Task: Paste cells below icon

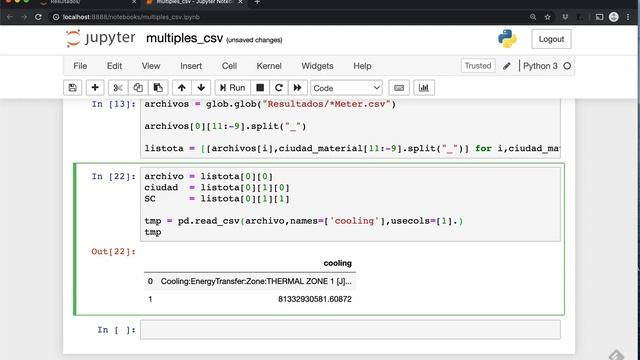Action: (158, 88)
